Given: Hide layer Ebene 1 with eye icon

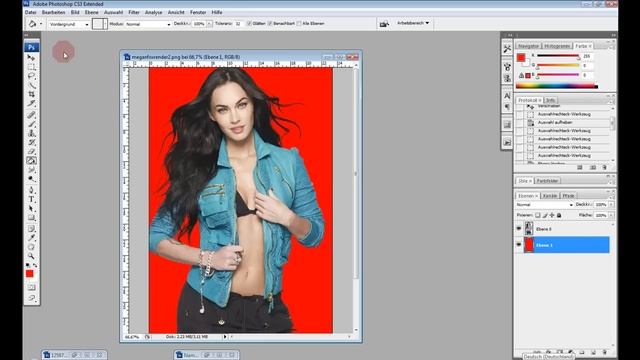Looking at the screenshot, I should 519,245.
